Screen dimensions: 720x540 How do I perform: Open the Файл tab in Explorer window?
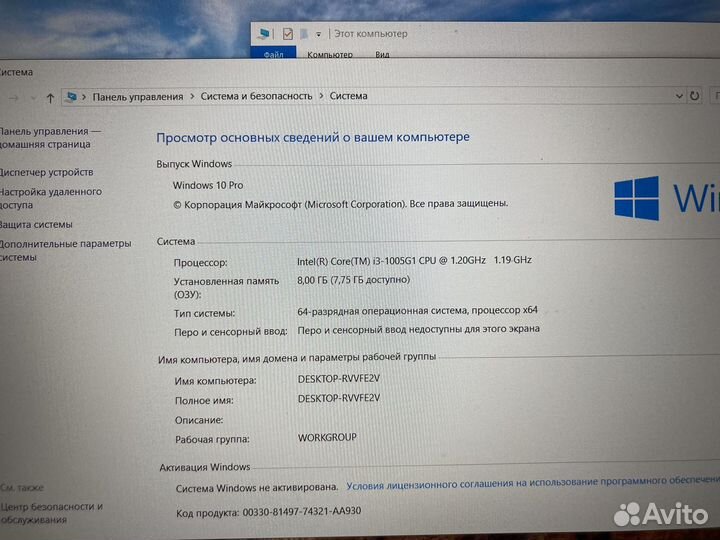coord(273,54)
